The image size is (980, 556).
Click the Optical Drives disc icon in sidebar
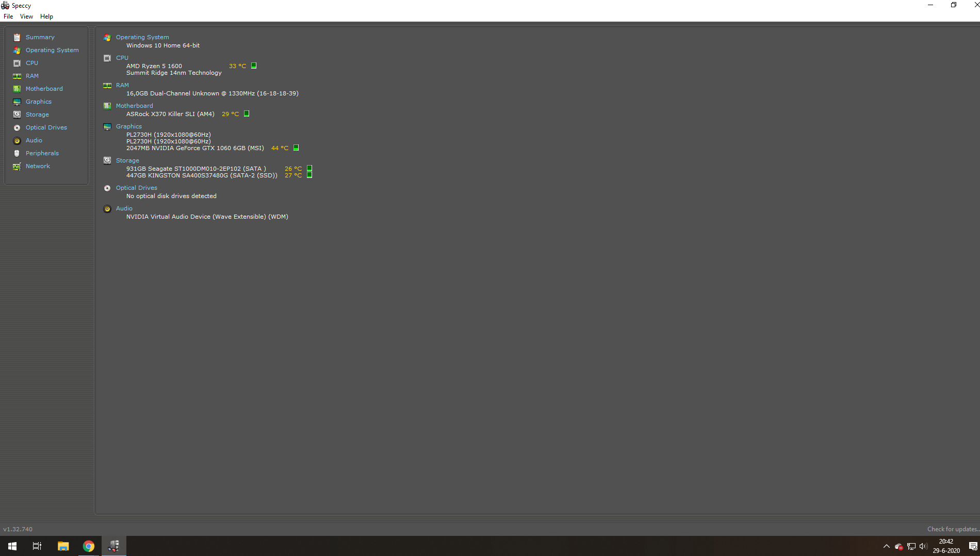[x=17, y=127]
